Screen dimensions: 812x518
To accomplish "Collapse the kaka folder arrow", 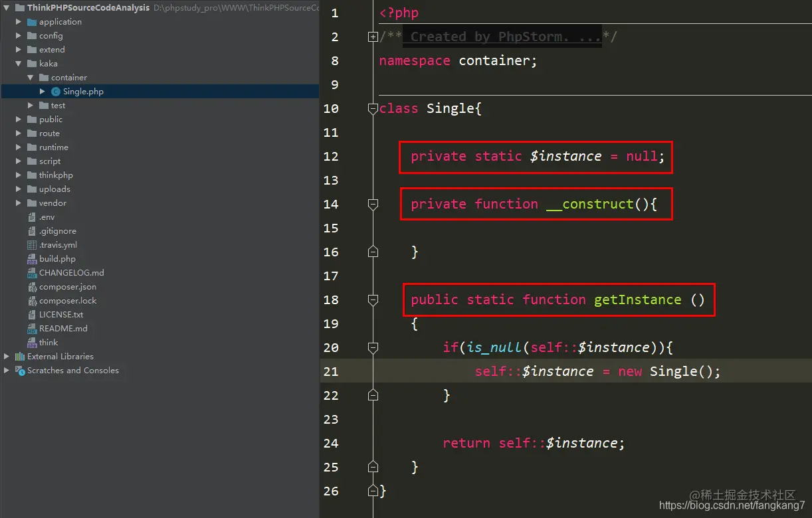I will pyautogui.click(x=19, y=64).
